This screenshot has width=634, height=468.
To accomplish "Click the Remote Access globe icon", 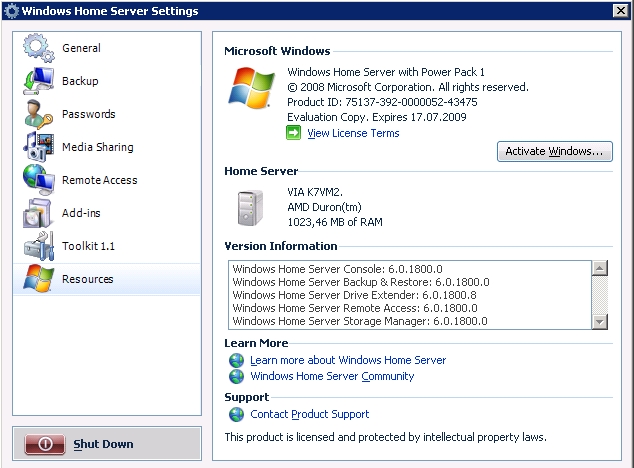I will tap(38, 180).
